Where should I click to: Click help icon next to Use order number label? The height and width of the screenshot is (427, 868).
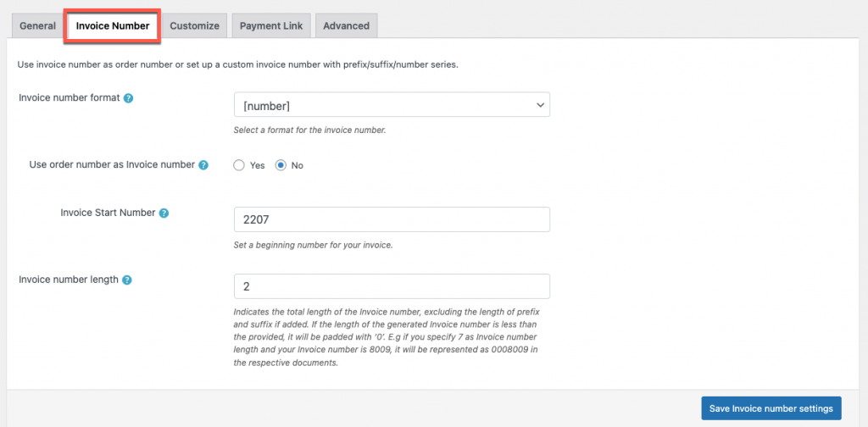(x=203, y=165)
